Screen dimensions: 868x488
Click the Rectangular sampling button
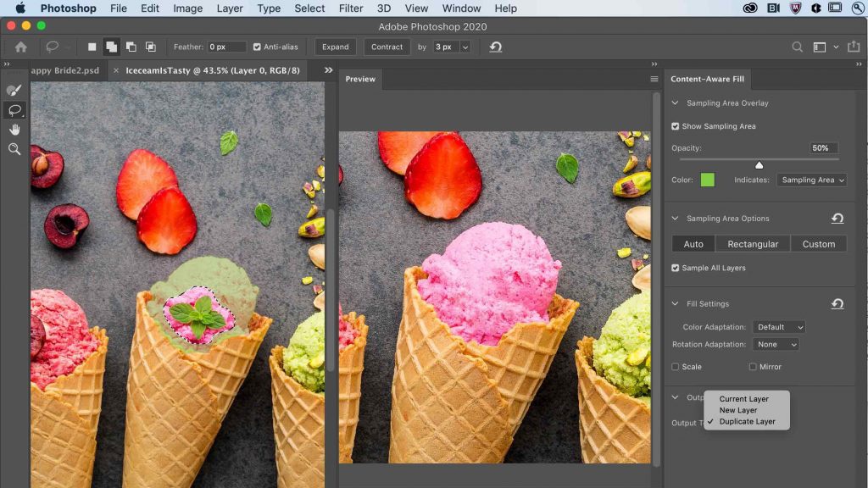[x=753, y=244]
